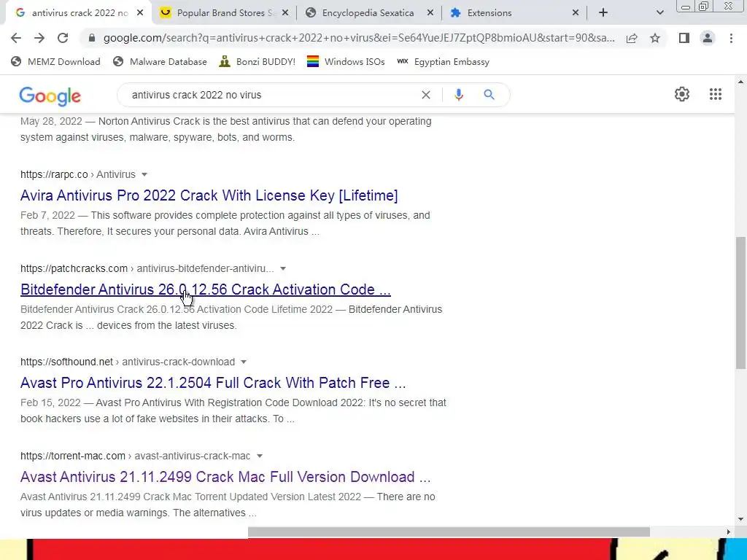The width and height of the screenshot is (747, 560).
Task: Expand options arrow for torrent-mac.com result
Action: tap(260, 456)
